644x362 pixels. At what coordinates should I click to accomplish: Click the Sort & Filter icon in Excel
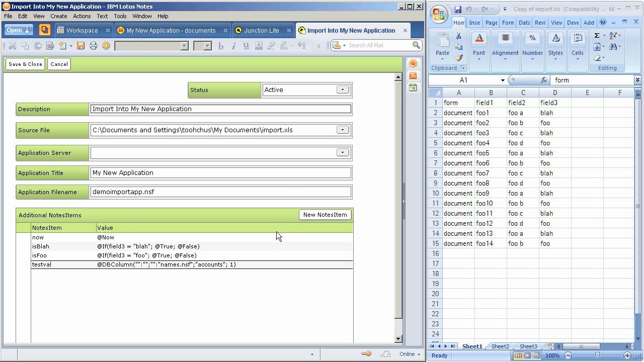click(x=613, y=35)
